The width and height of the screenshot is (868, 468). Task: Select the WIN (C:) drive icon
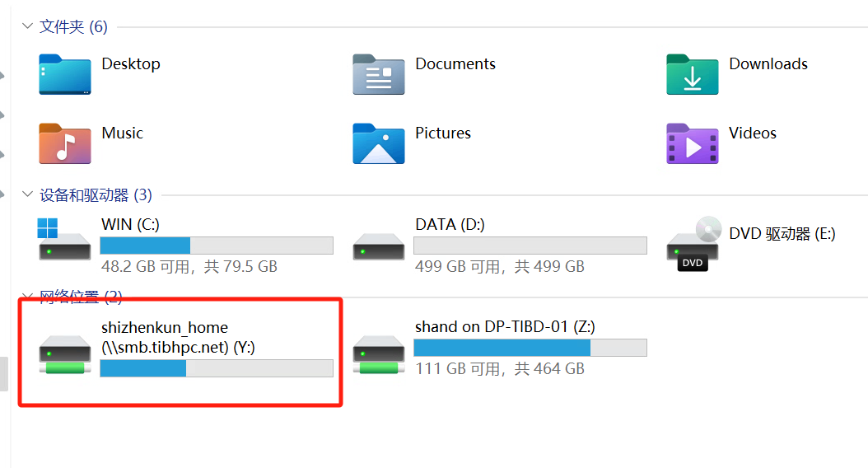coord(64,239)
